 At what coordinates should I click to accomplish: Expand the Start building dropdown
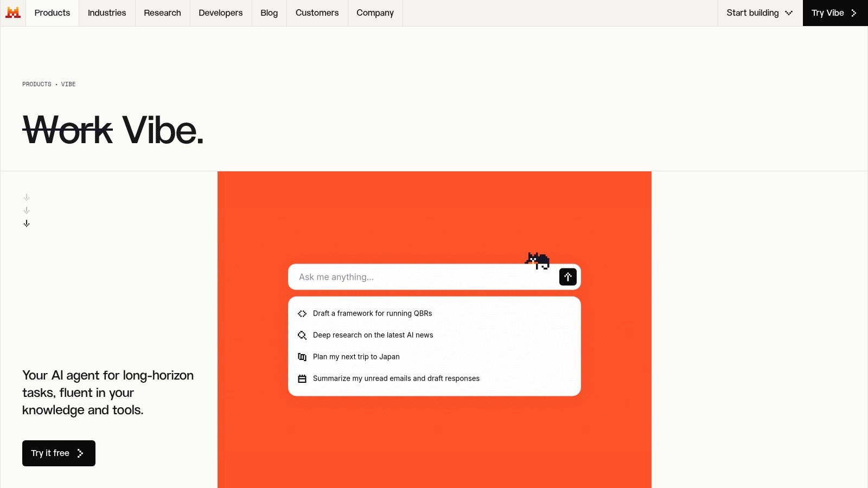pos(759,13)
